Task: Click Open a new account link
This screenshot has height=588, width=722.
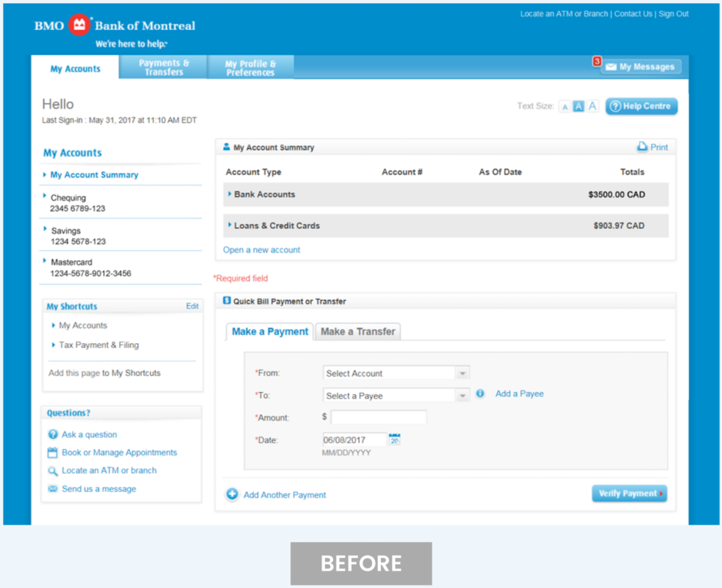Action: coord(261,250)
